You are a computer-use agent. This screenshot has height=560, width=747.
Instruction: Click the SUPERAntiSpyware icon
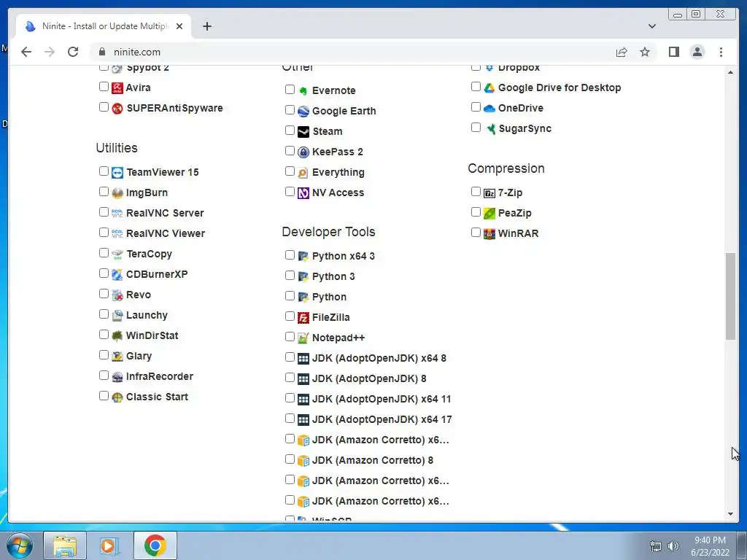point(117,109)
